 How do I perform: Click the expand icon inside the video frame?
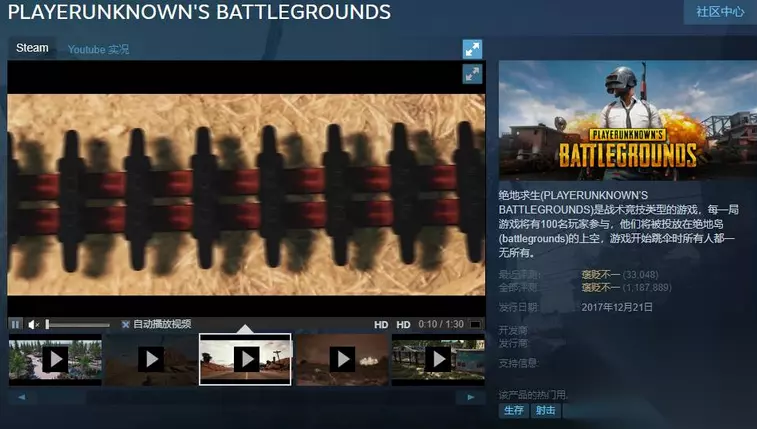coord(472,74)
